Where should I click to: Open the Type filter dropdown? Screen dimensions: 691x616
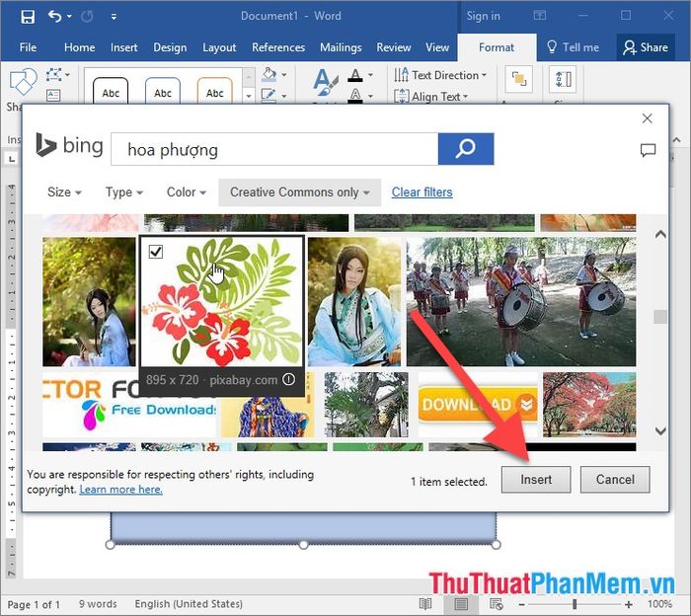[x=123, y=192]
